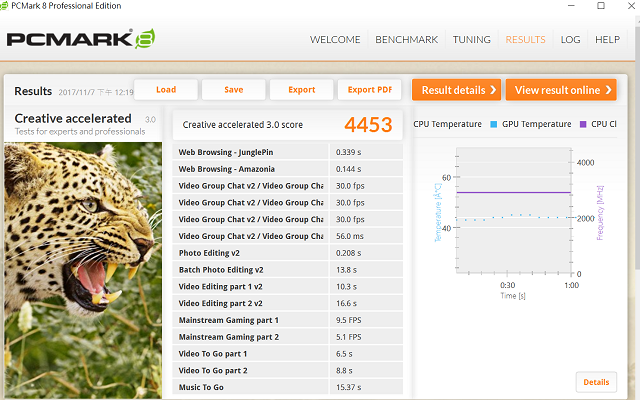Screen dimensions: 640x400
Task: Click the 9.5 FPS result value
Action: (x=349, y=320)
